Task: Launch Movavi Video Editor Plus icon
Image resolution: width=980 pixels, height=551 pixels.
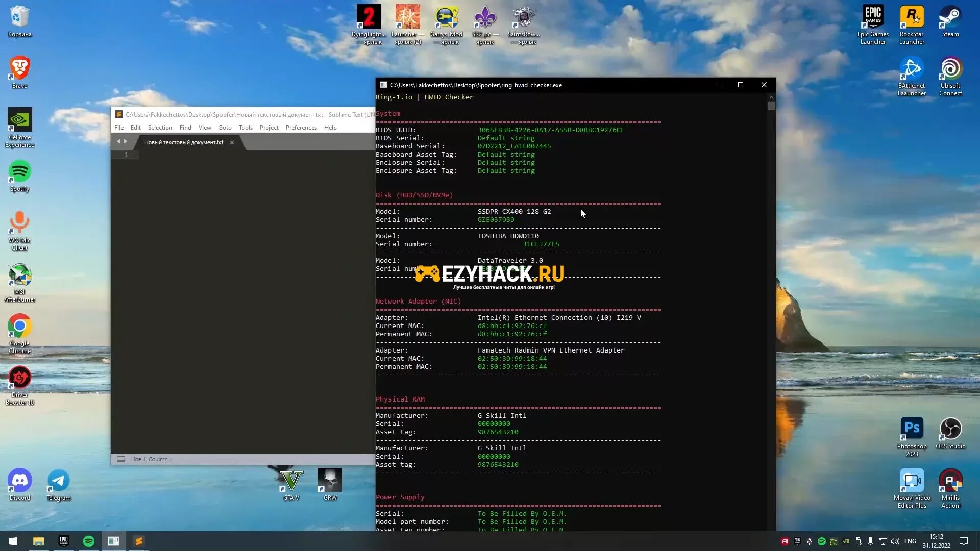Action: pos(912,489)
